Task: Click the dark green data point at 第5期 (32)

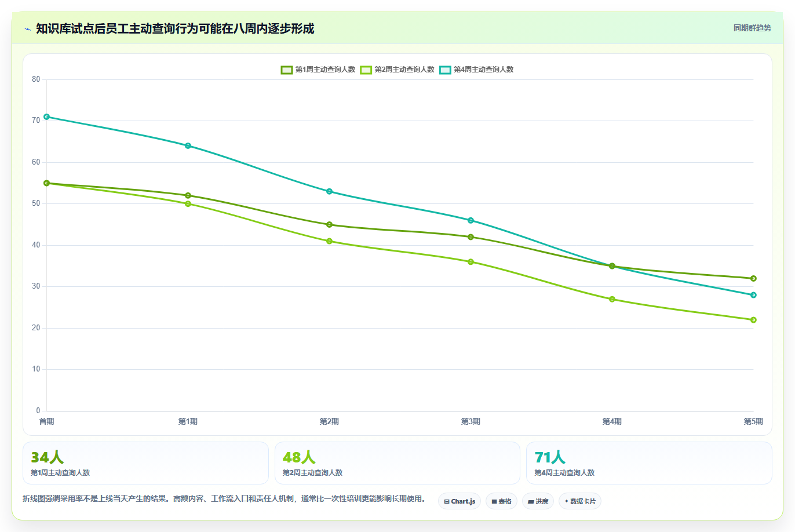Action: pyautogui.click(x=753, y=278)
